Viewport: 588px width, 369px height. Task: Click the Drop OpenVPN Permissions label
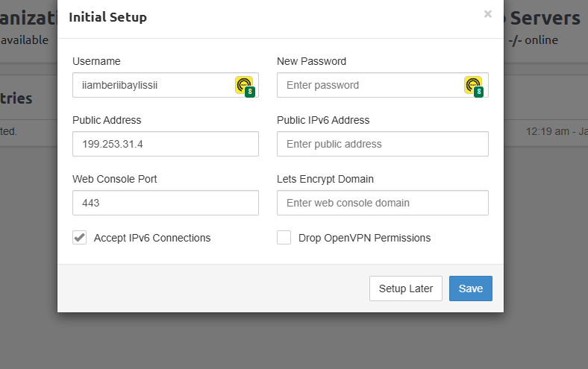point(364,238)
